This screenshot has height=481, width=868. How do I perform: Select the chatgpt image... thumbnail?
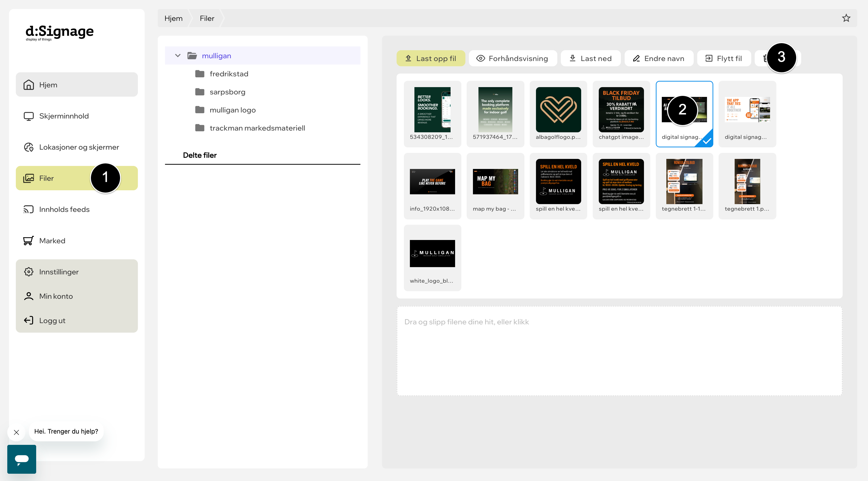click(621, 114)
